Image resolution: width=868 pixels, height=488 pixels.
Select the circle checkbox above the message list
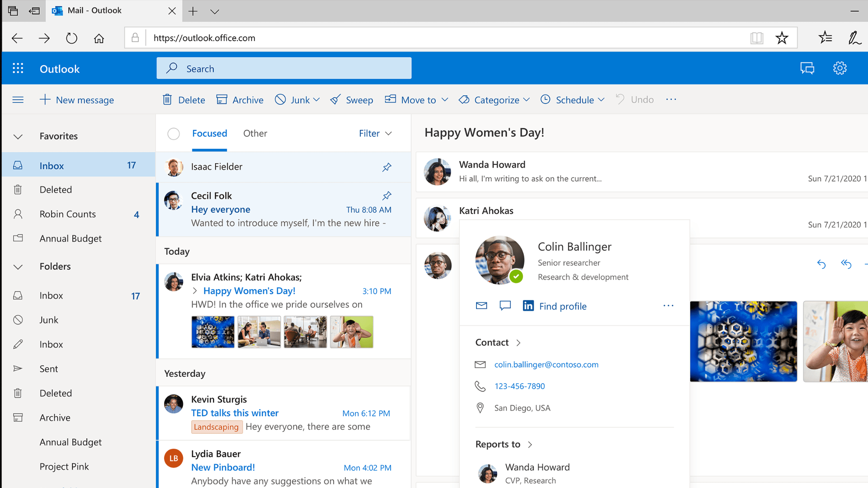click(x=173, y=134)
